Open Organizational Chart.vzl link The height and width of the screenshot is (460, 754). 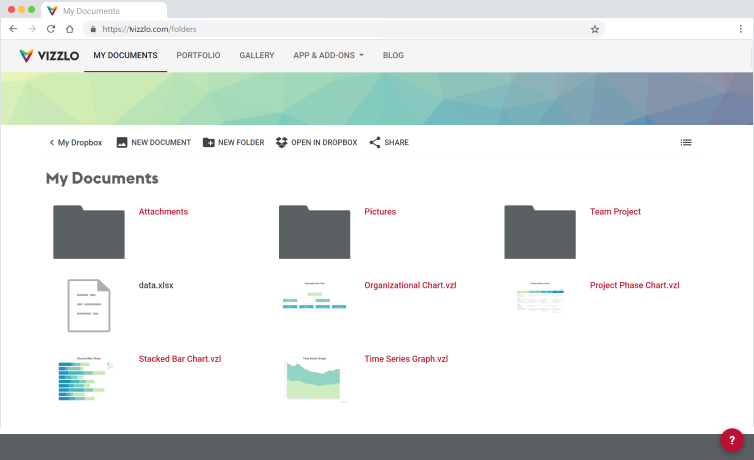(410, 285)
